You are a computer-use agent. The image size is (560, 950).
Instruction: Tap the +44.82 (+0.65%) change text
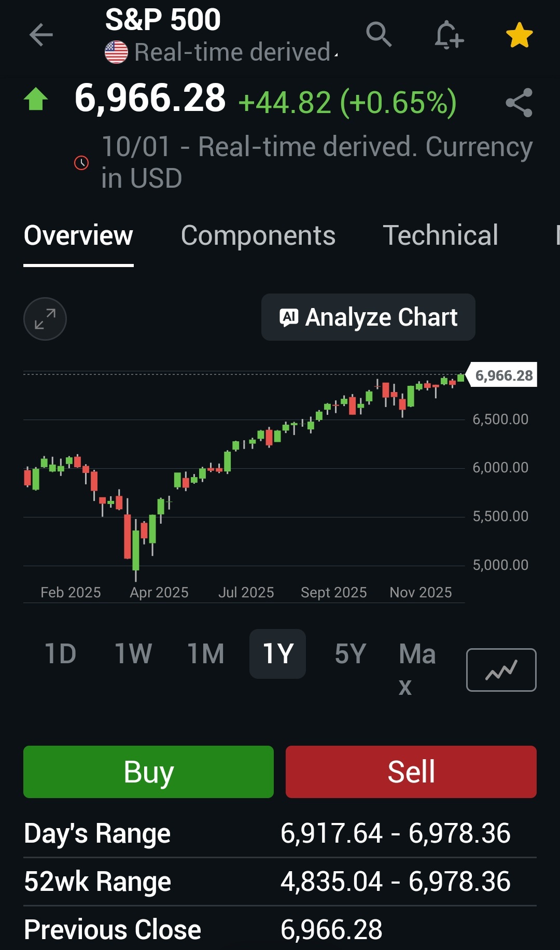(347, 102)
